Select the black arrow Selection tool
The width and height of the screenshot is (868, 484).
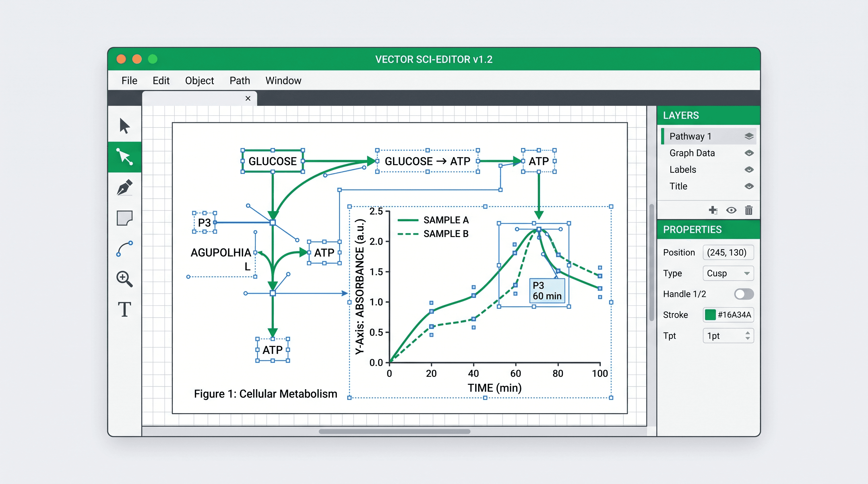(124, 126)
